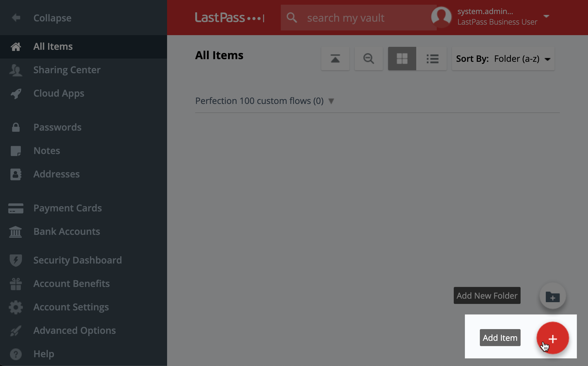588x366 pixels.
Task: Click the Account Benefits gift icon
Action: [16, 284]
